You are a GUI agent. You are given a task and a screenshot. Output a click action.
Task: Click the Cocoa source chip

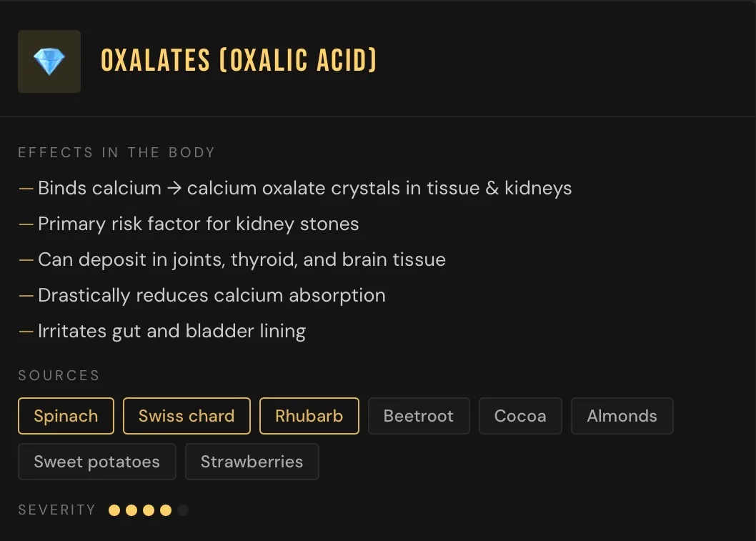[520, 416]
